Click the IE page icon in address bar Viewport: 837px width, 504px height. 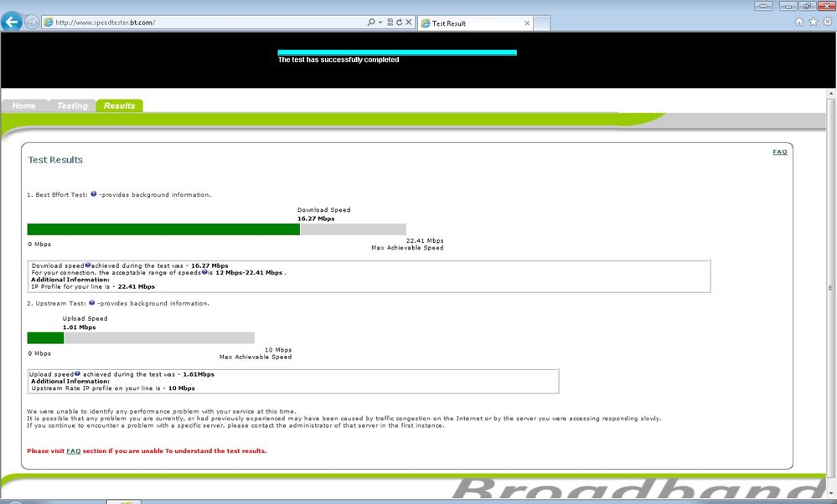tap(49, 23)
